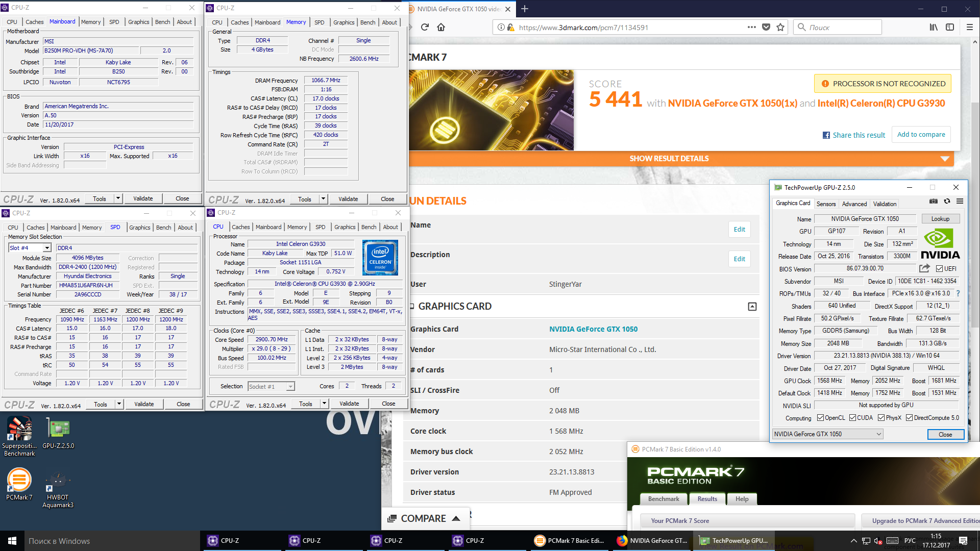
Task: Open Results tab in PCMark 7
Action: point(707,499)
